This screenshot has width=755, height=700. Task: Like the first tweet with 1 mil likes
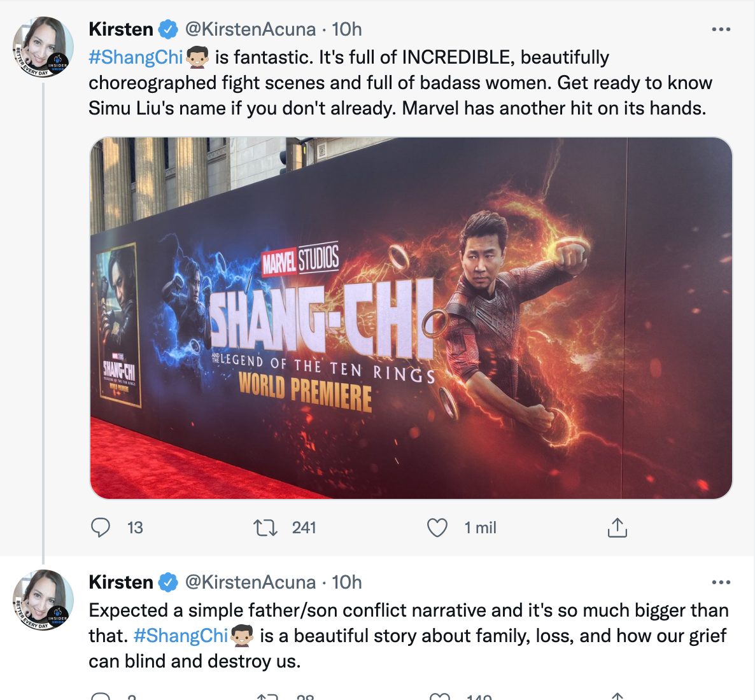(x=437, y=528)
